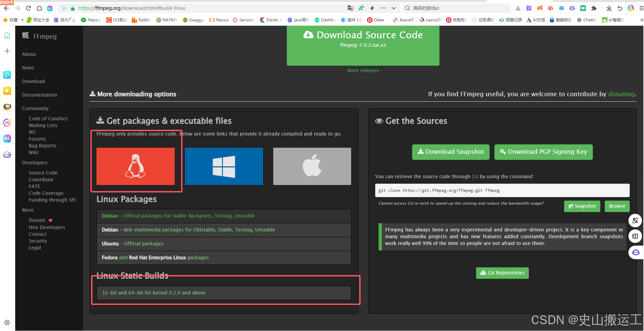Viewport: 644px width, 331px height.
Task: Click the lightning bolt icon in address bar
Action: [372, 8]
